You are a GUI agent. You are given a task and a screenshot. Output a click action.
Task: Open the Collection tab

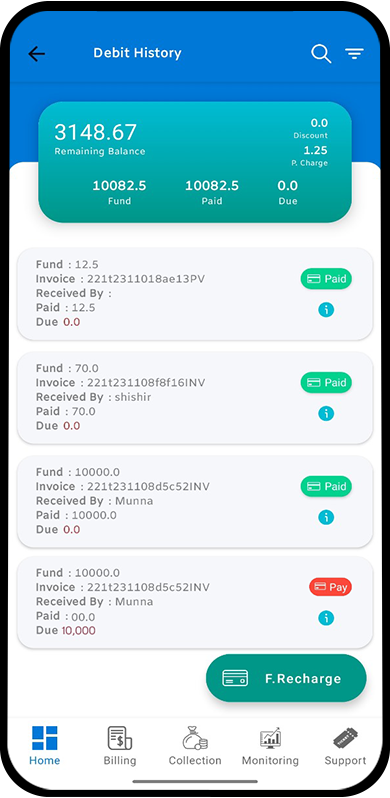click(195, 746)
